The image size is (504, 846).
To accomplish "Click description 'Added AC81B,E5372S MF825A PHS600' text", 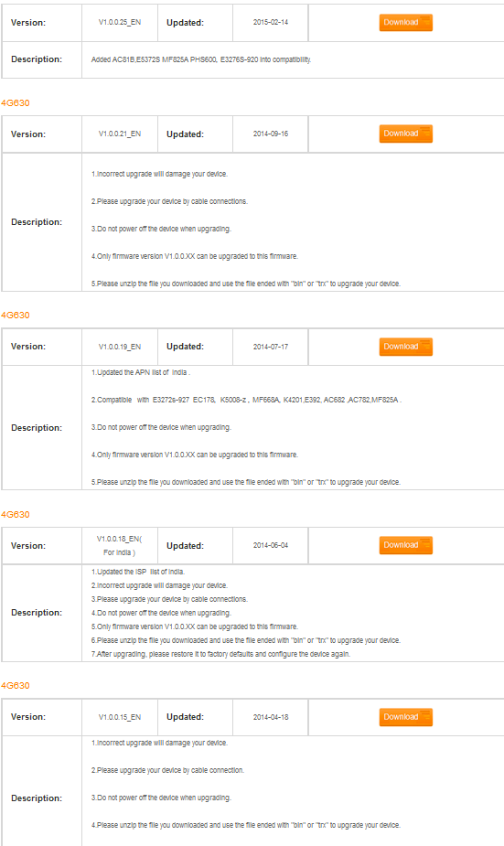I will pos(201,59).
